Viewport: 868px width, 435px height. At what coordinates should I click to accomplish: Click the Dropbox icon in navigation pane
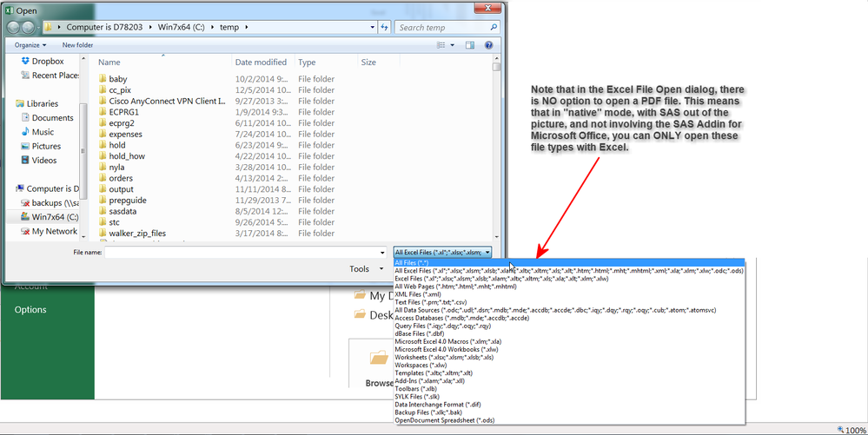click(25, 61)
